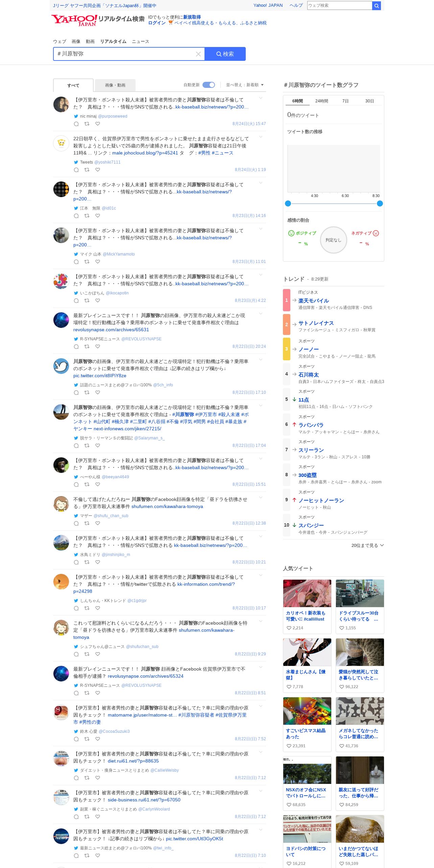Expand options chevron on @yoshiki7111 tweet

click(x=261, y=137)
